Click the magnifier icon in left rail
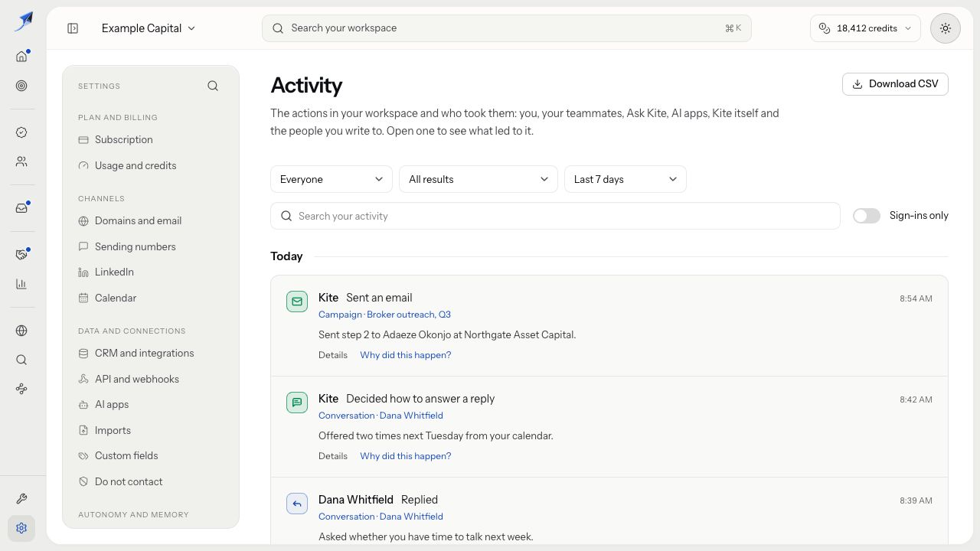 [x=21, y=360]
